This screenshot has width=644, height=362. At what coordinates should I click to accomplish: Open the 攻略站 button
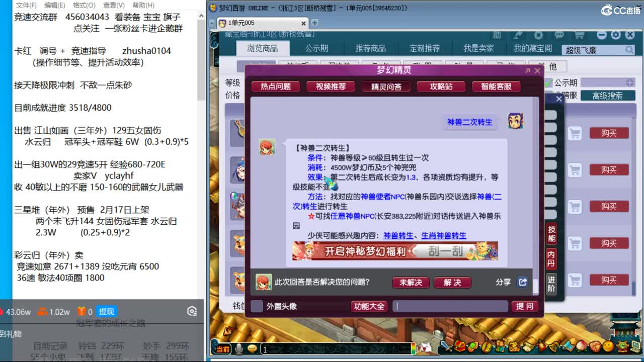tap(441, 86)
